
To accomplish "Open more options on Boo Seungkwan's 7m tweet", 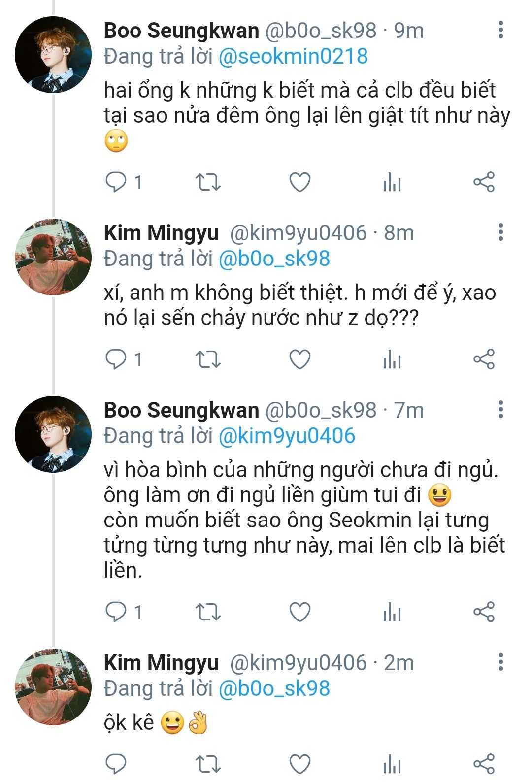I will tap(500, 409).
